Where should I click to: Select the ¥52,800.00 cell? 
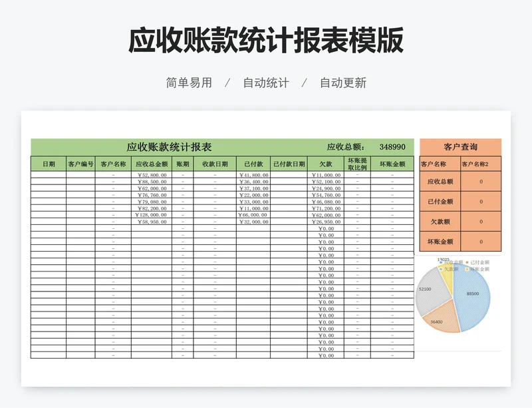[x=152, y=175]
